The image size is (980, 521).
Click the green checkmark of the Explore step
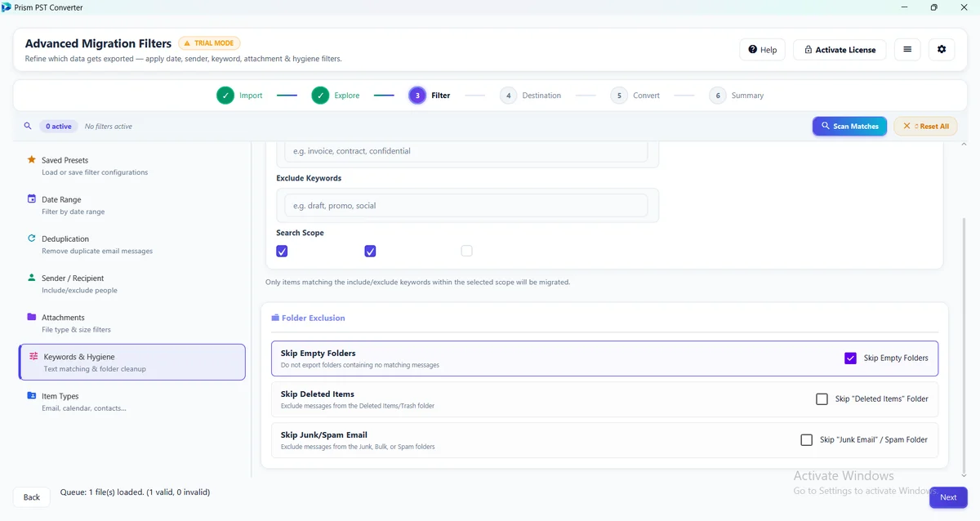tap(320, 96)
